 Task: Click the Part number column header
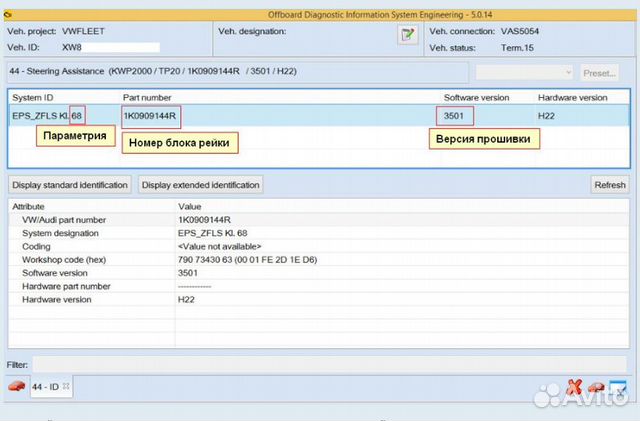click(x=147, y=98)
